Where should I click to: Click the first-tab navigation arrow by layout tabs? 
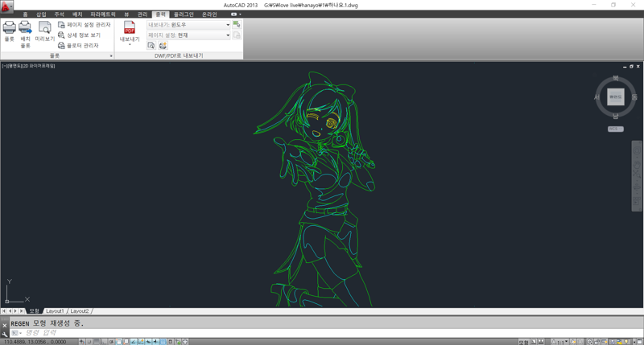4,311
